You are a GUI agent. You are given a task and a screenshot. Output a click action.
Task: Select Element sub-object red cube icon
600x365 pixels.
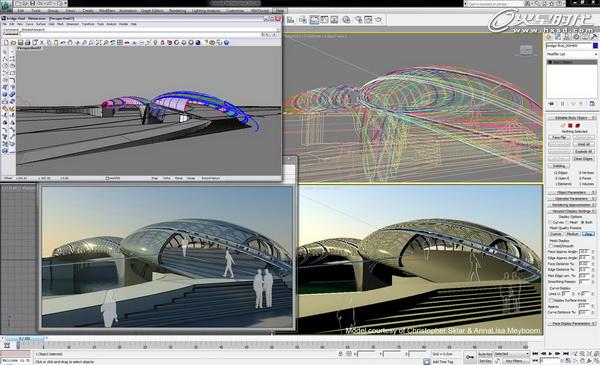577,125
